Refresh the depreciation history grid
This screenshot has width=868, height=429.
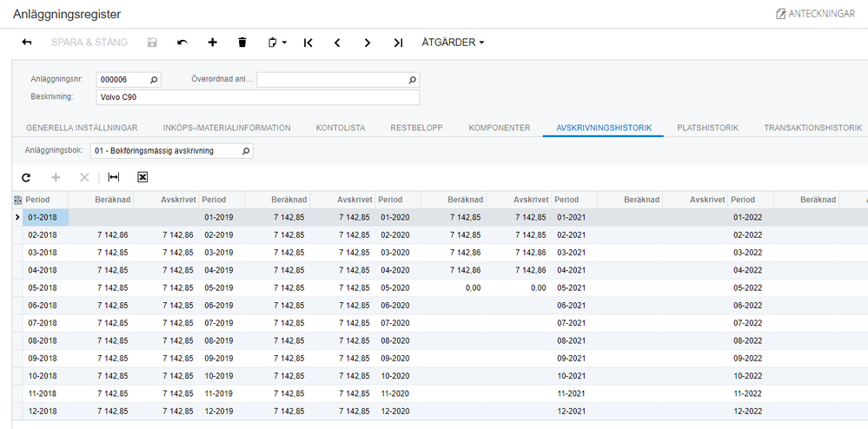tap(26, 177)
